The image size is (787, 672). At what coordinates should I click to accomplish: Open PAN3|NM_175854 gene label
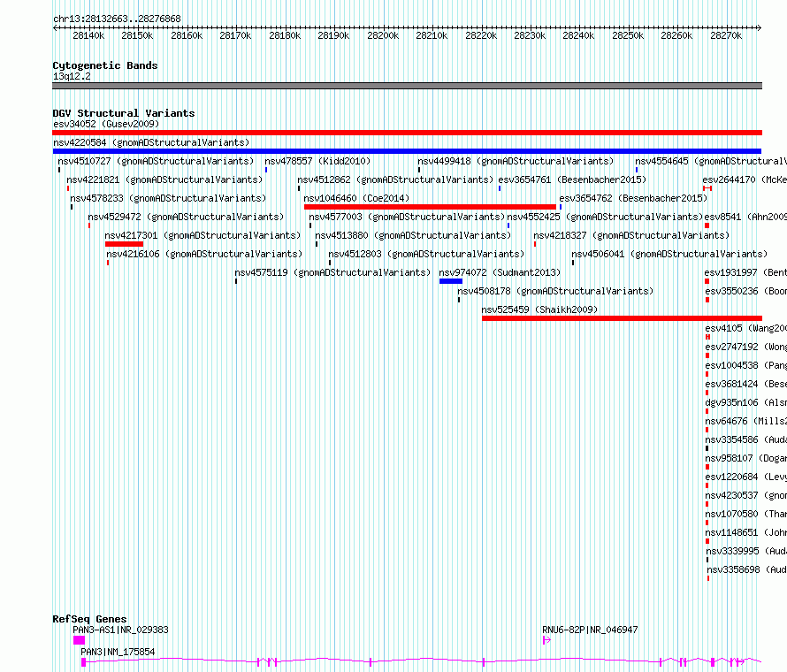[x=118, y=652]
